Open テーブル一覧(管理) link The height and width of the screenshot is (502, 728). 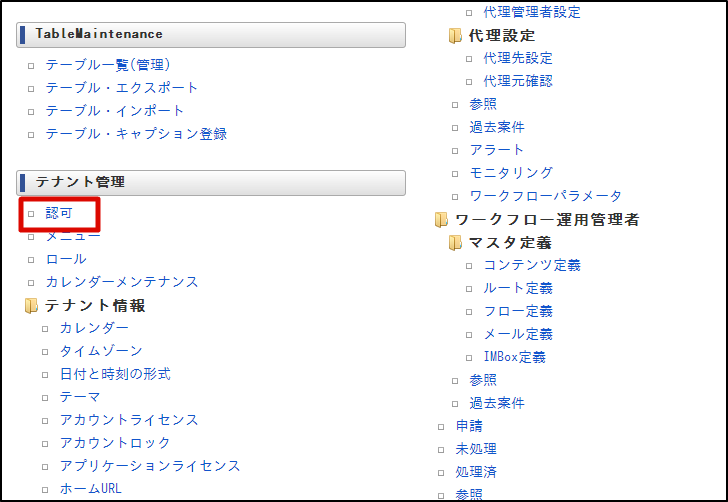[x=108, y=65]
